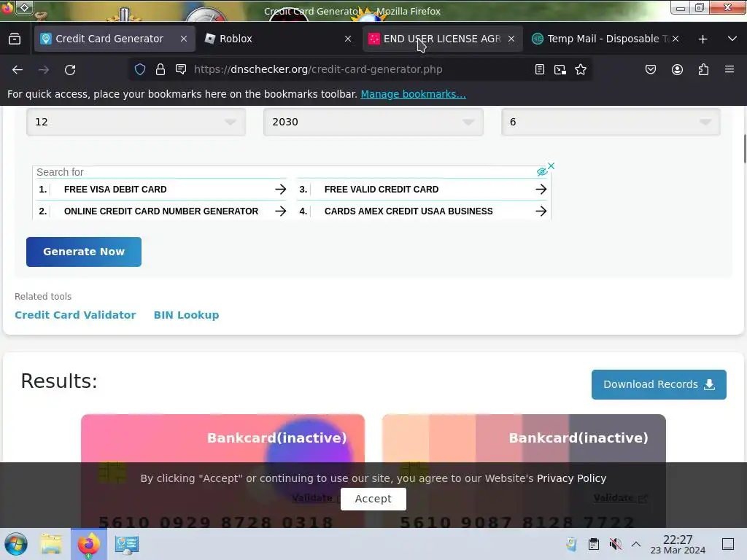Open site permissions icon in address bar
The height and width of the screenshot is (560, 747).
tap(181, 69)
